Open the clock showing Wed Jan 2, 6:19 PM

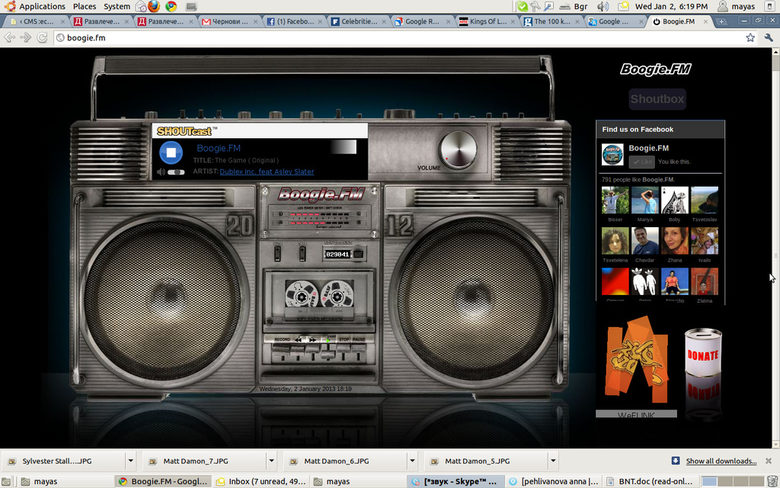click(x=671, y=6)
